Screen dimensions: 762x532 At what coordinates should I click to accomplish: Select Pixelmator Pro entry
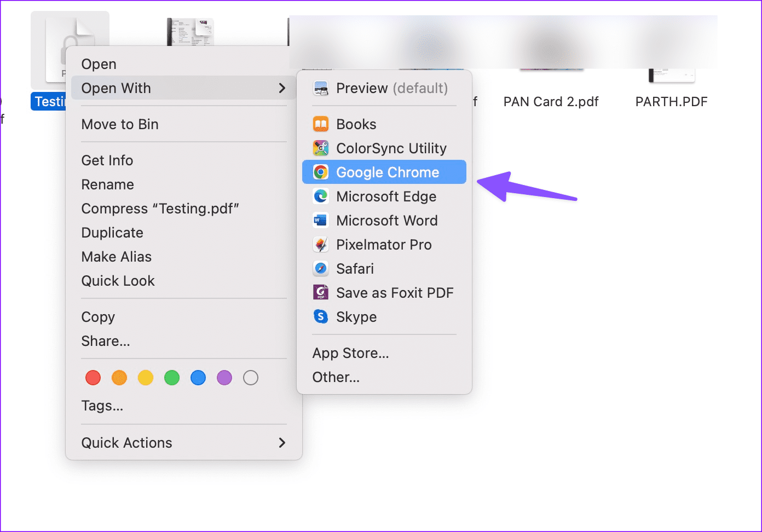click(384, 245)
